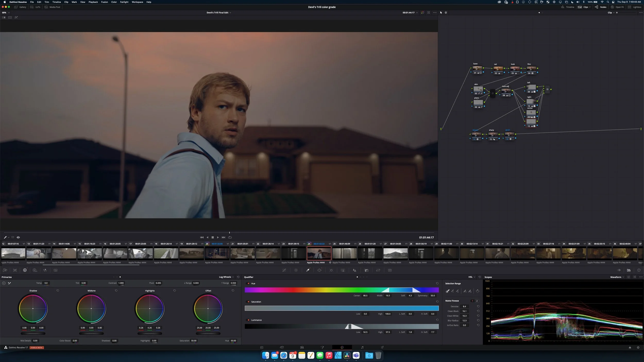Viewport: 644px width, 362px height.
Task: Expand the HSL qualifier type dropdown
Action: (x=472, y=277)
